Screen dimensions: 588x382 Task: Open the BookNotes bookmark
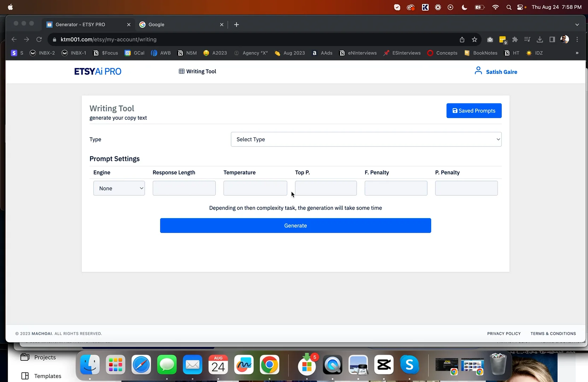[481, 53]
